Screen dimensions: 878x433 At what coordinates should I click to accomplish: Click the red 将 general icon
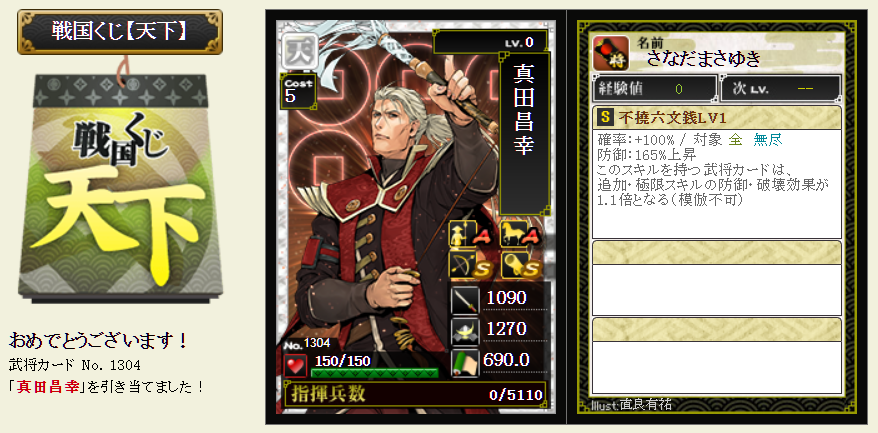tap(610, 53)
